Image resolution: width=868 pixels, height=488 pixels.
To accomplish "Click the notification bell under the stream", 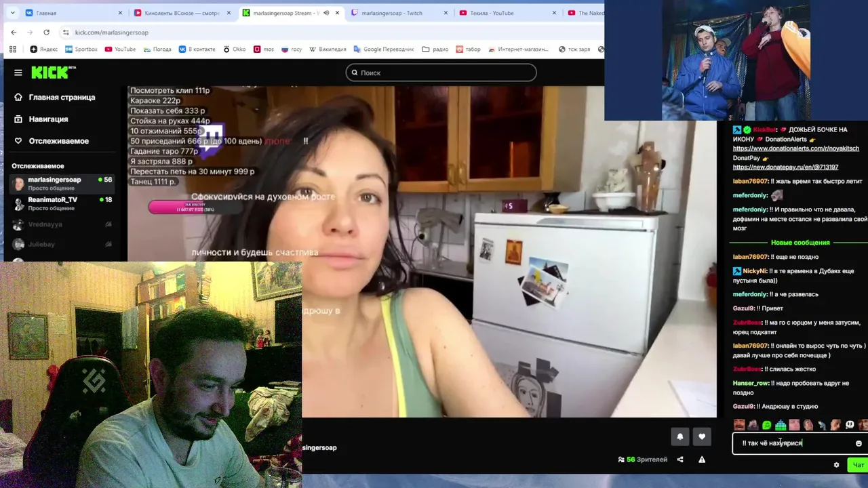I will point(680,436).
